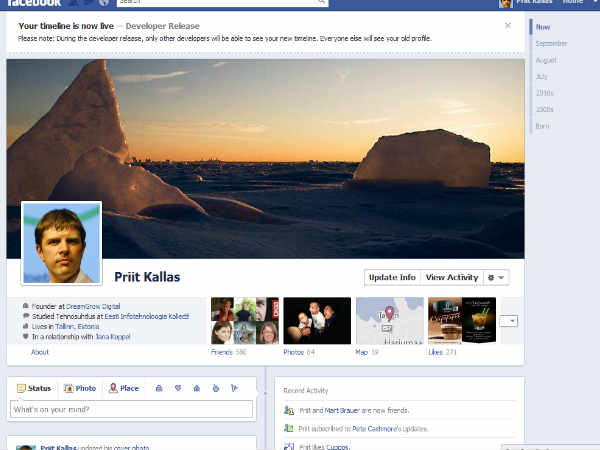
Task: Click the subscribed activity icon
Action: 289,428
